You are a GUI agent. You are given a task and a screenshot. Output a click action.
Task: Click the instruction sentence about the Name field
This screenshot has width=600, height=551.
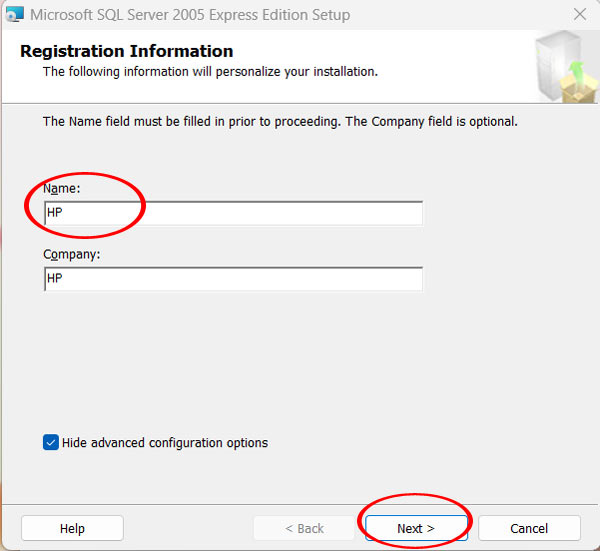pos(280,122)
